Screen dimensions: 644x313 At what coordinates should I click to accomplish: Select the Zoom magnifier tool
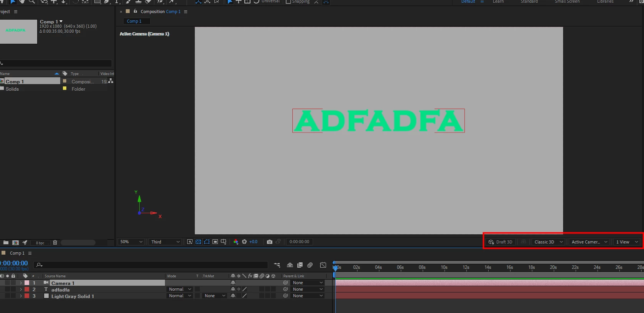click(32, 2)
